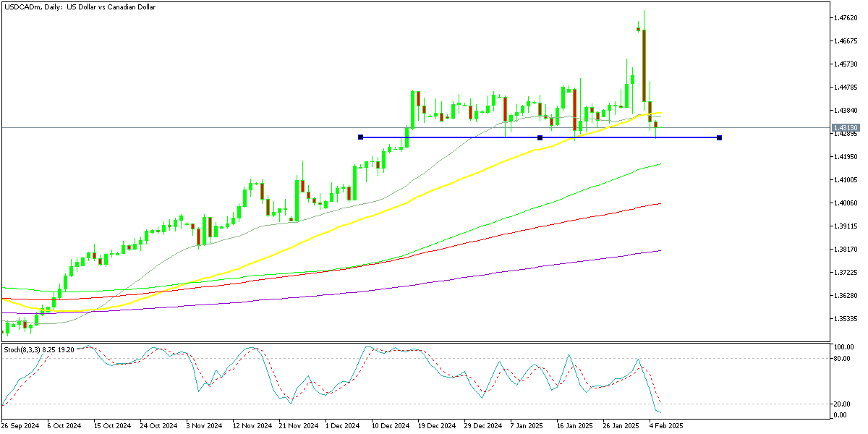Screen dimensions: 868x434
Task: Click the 26 Sep 2024 date label
Action: (20, 426)
